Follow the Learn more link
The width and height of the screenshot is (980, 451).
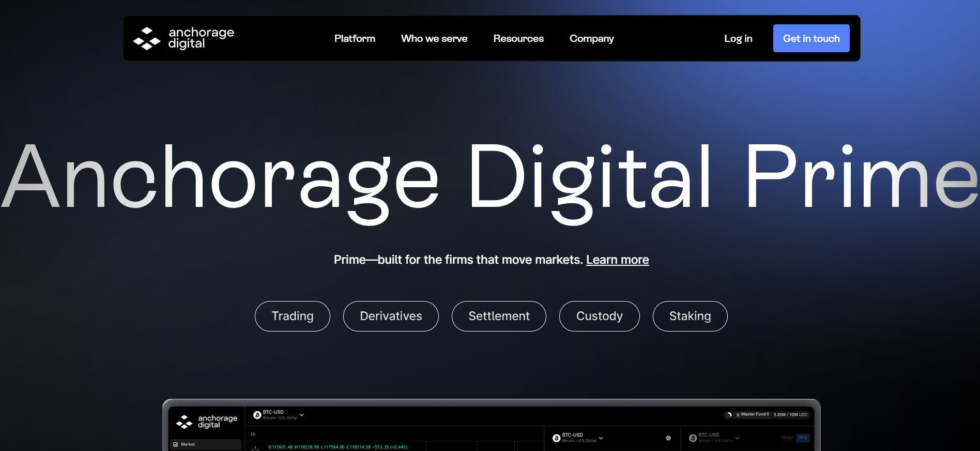pos(618,260)
